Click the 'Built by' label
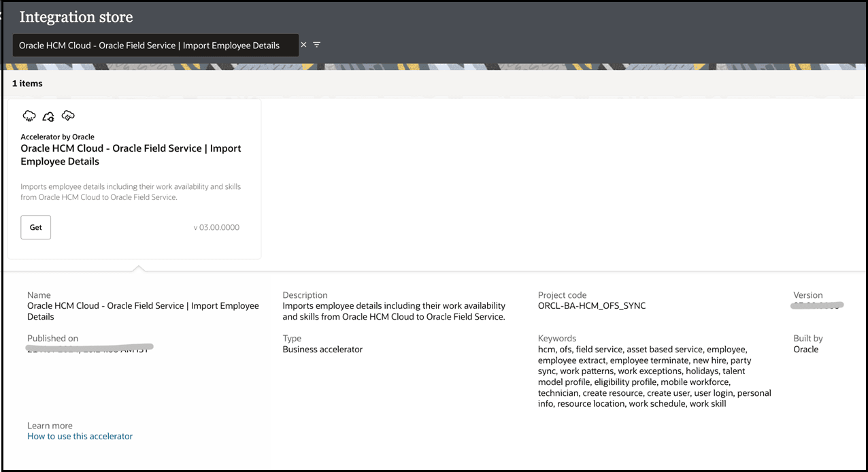The width and height of the screenshot is (868, 472). coord(808,338)
